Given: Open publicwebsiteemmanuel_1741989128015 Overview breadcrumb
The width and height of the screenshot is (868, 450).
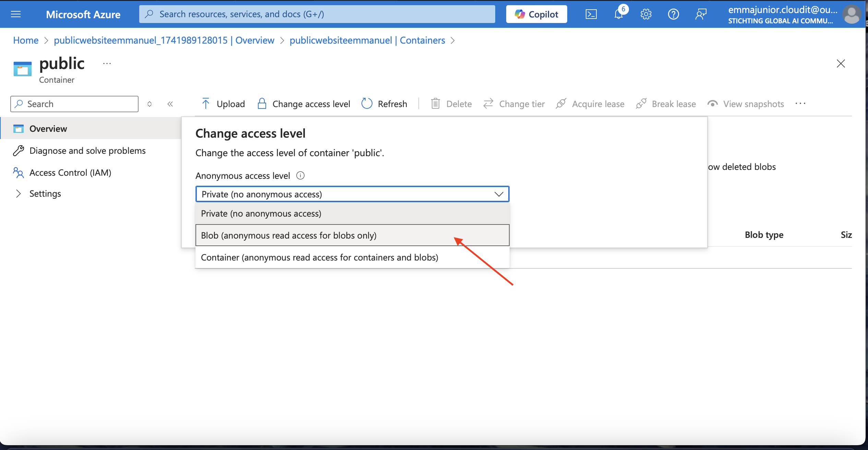Looking at the screenshot, I should pos(164,40).
